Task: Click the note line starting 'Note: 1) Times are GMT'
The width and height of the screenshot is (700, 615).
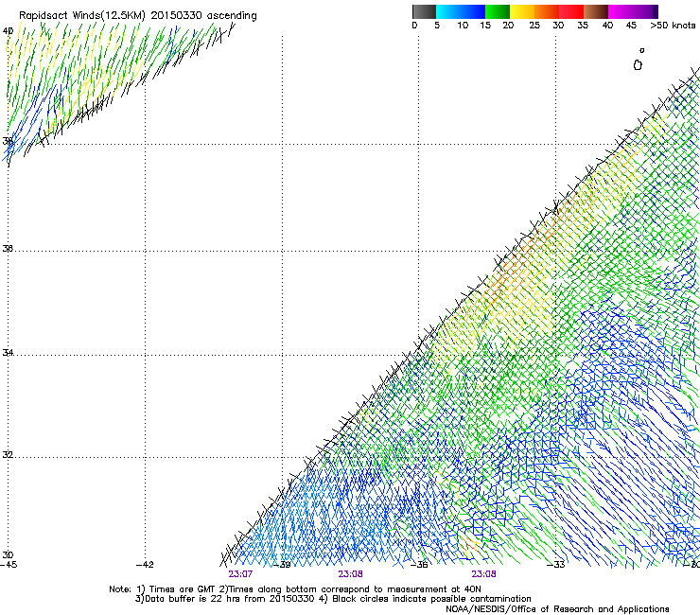Action: click(x=294, y=589)
